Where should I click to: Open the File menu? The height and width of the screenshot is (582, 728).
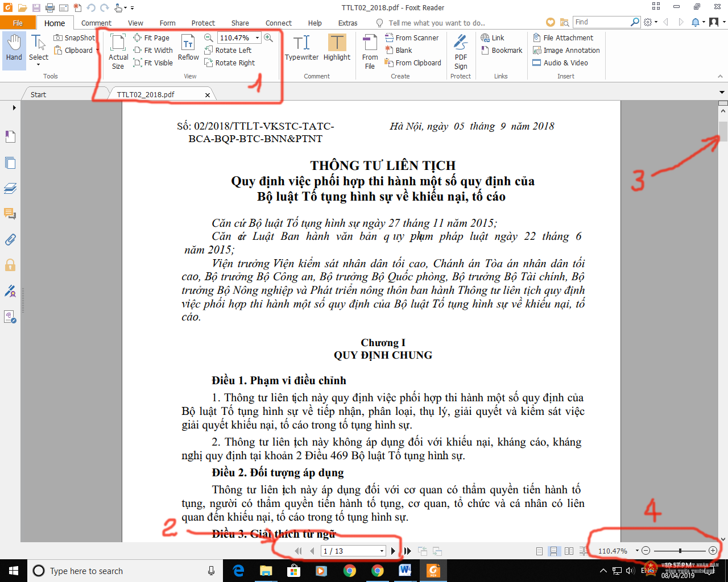(18, 23)
